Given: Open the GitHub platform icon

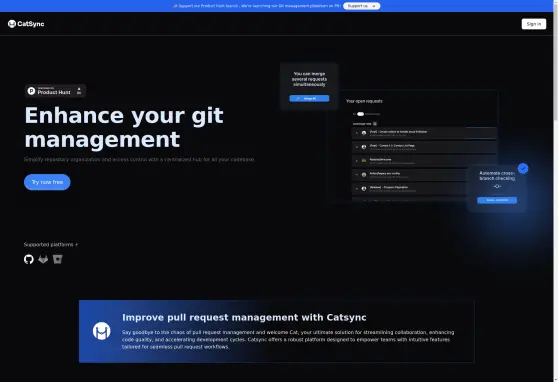Looking at the screenshot, I should 29,259.
